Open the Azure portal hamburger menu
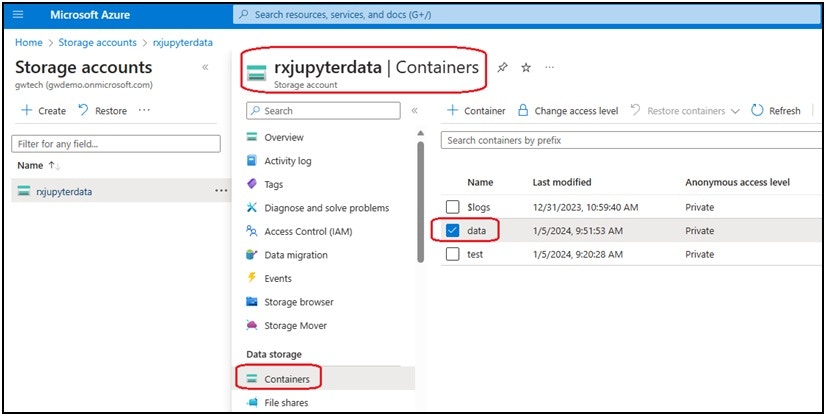Screen dimensions: 826x416 coord(18,14)
